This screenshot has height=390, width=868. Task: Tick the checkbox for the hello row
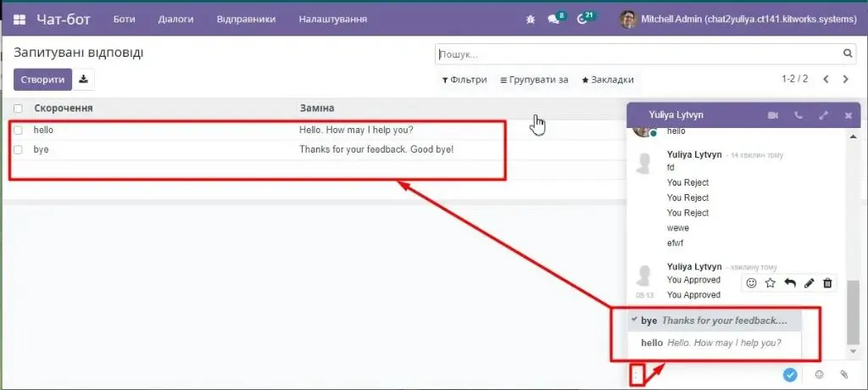pos(18,131)
